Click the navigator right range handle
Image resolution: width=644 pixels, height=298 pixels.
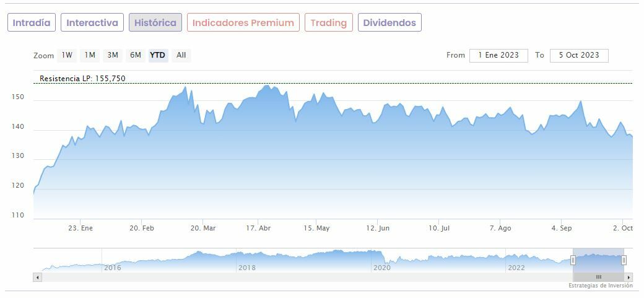pyautogui.click(x=624, y=260)
